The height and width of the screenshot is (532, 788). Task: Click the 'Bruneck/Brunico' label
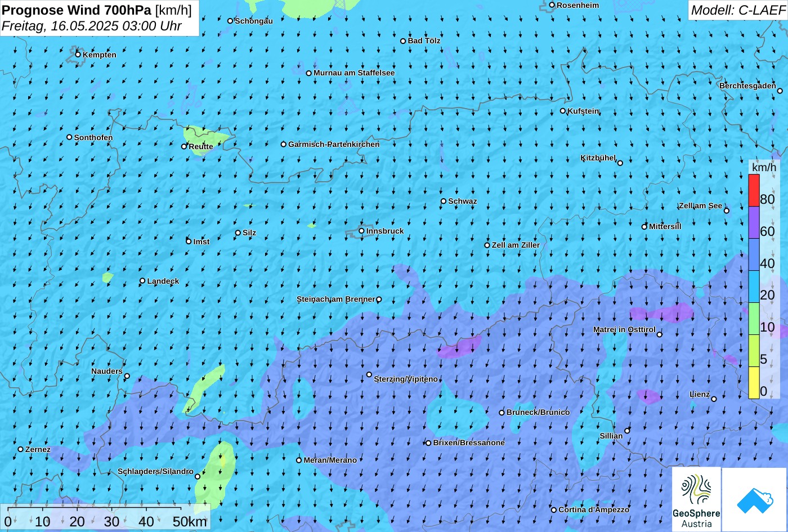tap(538, 412)
